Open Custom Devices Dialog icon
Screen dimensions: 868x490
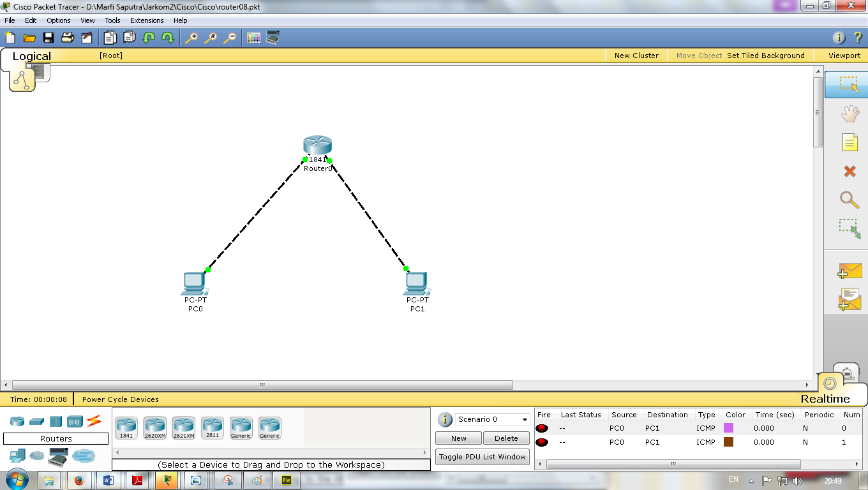click(x=273, y=38)
